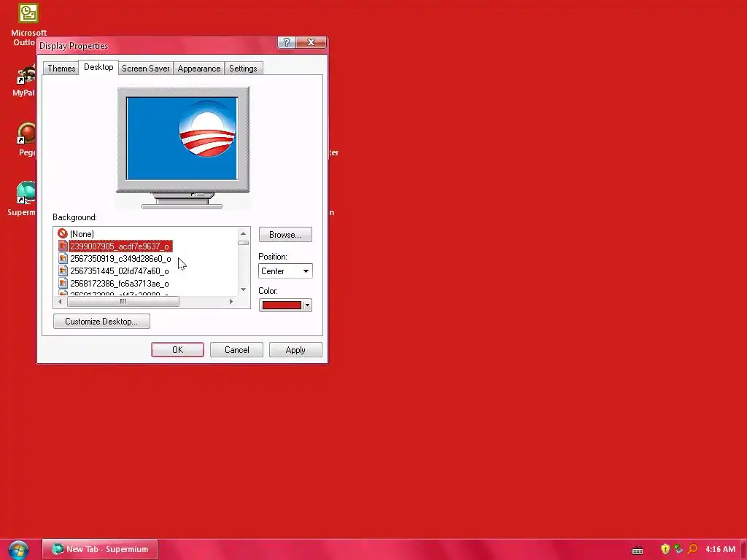Open the on-screen keyboard tray icon
The height and width of the screenshot is (560, 747).
(x=638, y=550)
